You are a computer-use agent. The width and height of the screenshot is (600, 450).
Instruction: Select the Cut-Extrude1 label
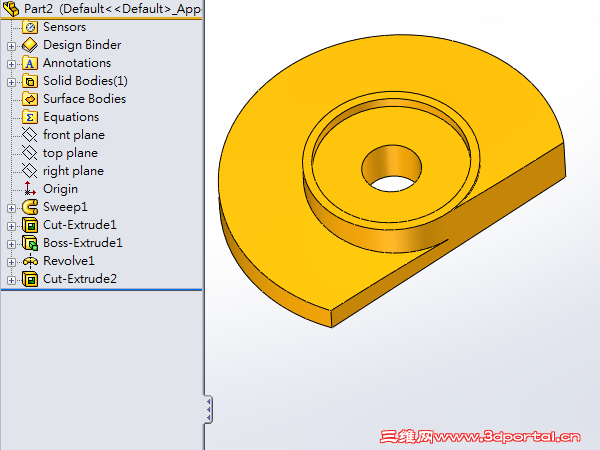(80, 225)
